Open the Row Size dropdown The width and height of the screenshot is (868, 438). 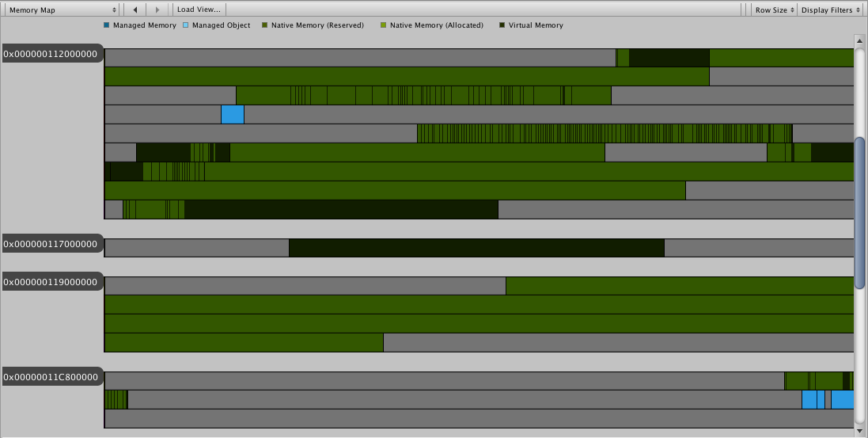tap(773, 10)
